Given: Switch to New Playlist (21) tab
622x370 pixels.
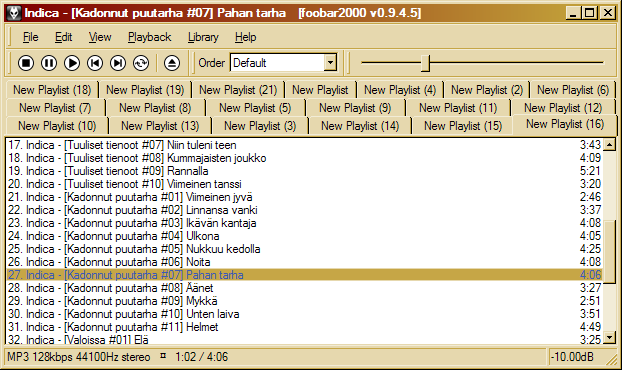Looking at the screenshot, I should tap(238, 90).
